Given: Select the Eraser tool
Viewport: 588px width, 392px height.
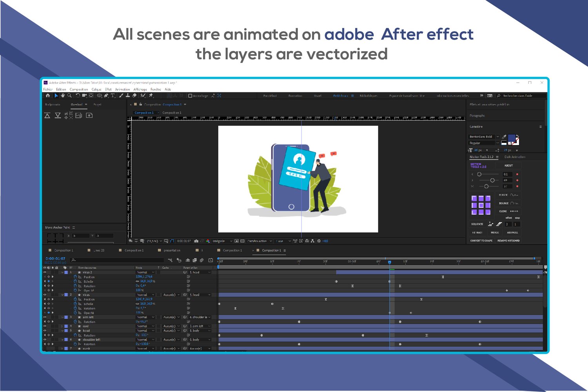Looking at the screenshot, I should pos(134,95).
